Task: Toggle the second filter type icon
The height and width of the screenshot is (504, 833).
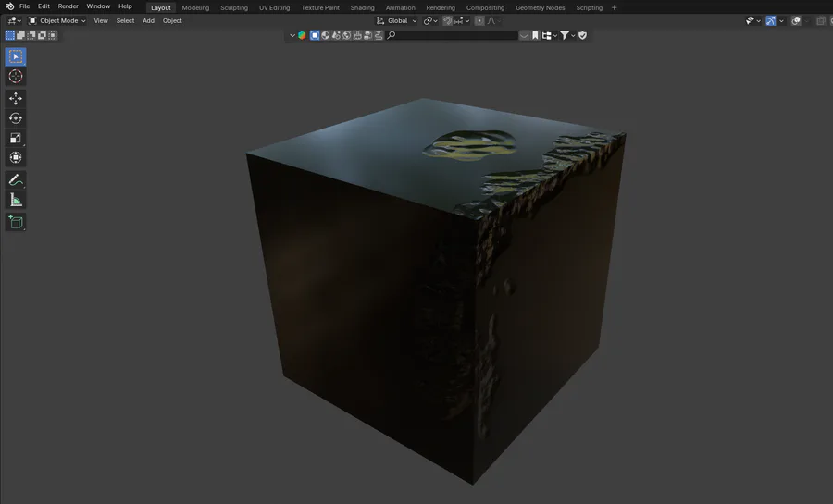Action: click(x=326, y=35)
